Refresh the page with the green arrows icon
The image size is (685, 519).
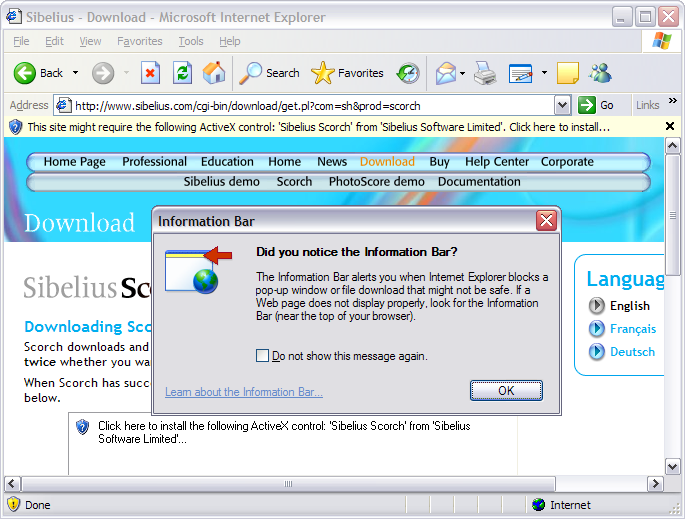(x=182, y=73)
